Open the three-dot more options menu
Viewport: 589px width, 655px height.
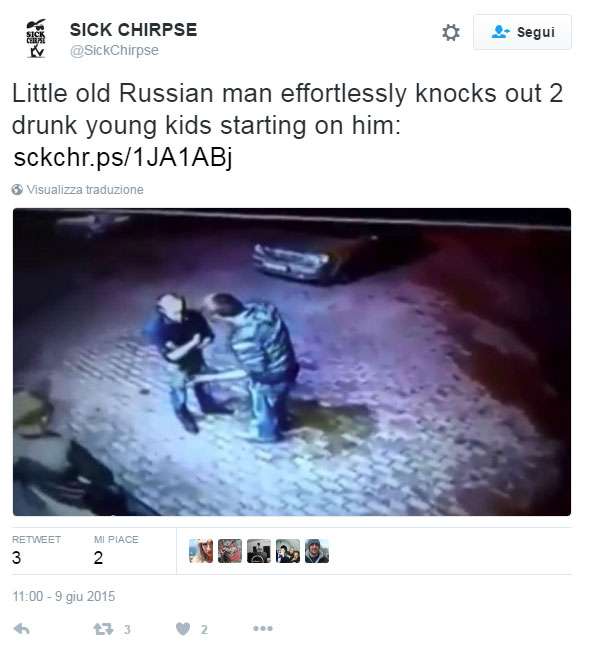263,629
